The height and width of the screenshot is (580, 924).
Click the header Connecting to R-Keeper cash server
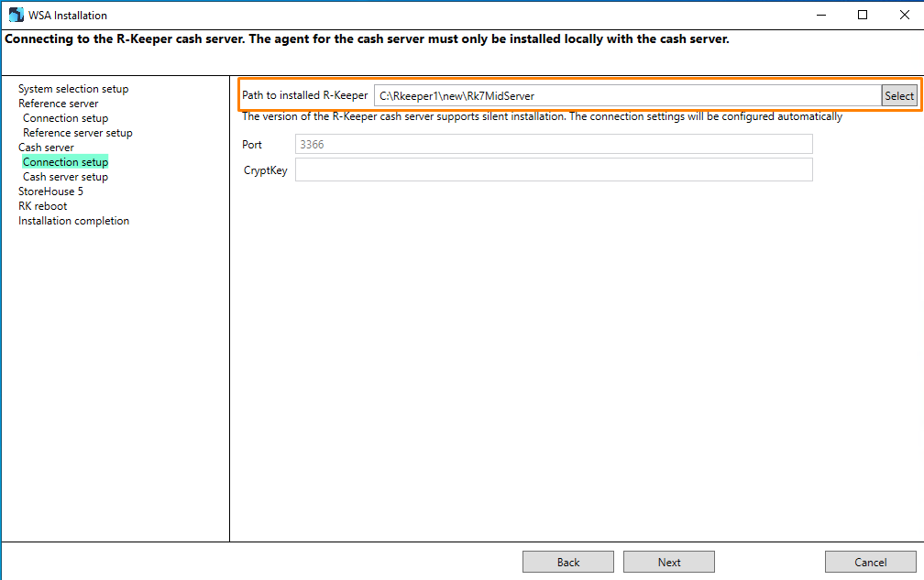(x=367, y=39)
